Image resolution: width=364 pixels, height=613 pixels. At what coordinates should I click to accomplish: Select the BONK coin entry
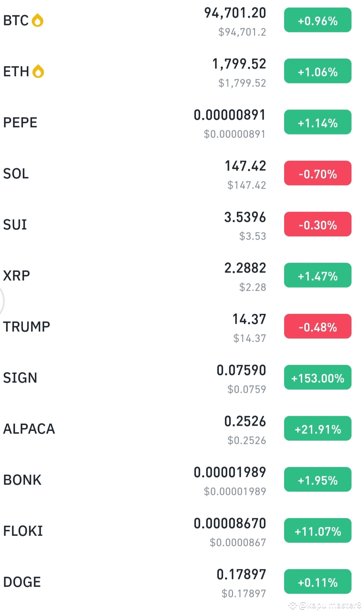[182, 480]
